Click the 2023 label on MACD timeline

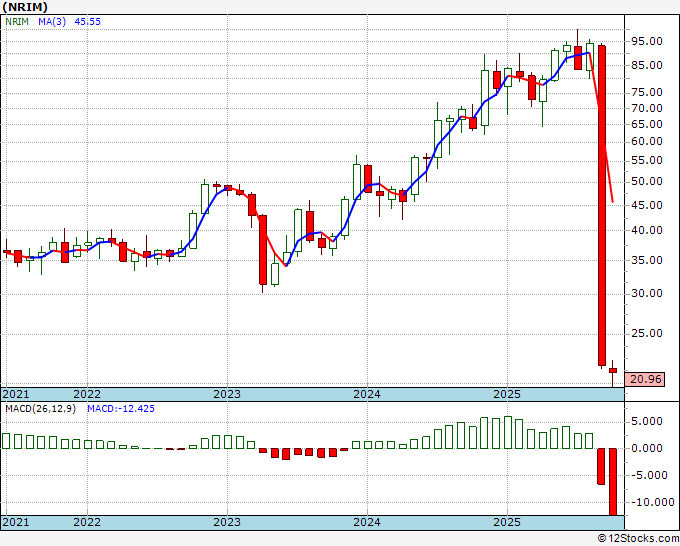[227, 523]
